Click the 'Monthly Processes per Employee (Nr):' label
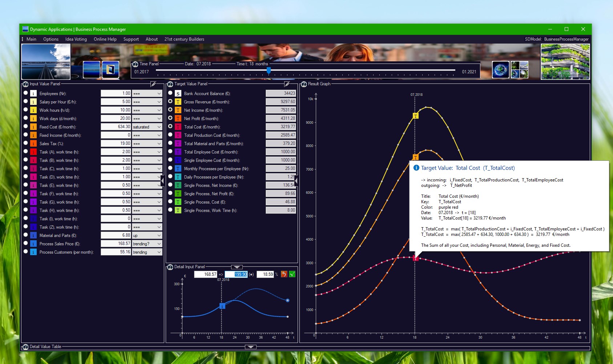613x364 pixels. (x=217, y=169)
